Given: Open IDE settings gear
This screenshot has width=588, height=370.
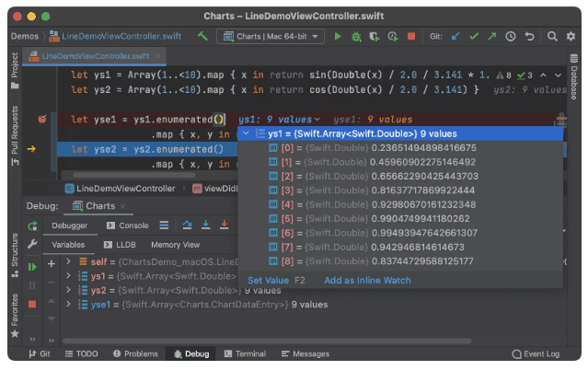Looking at the screenshot, I should click(571, 37).
